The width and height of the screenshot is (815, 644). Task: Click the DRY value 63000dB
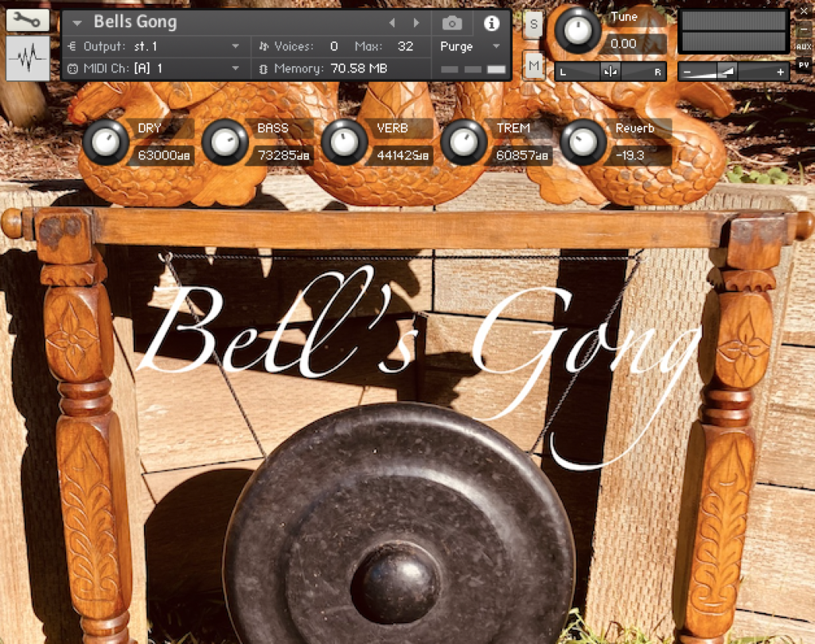tap(163, 155)
